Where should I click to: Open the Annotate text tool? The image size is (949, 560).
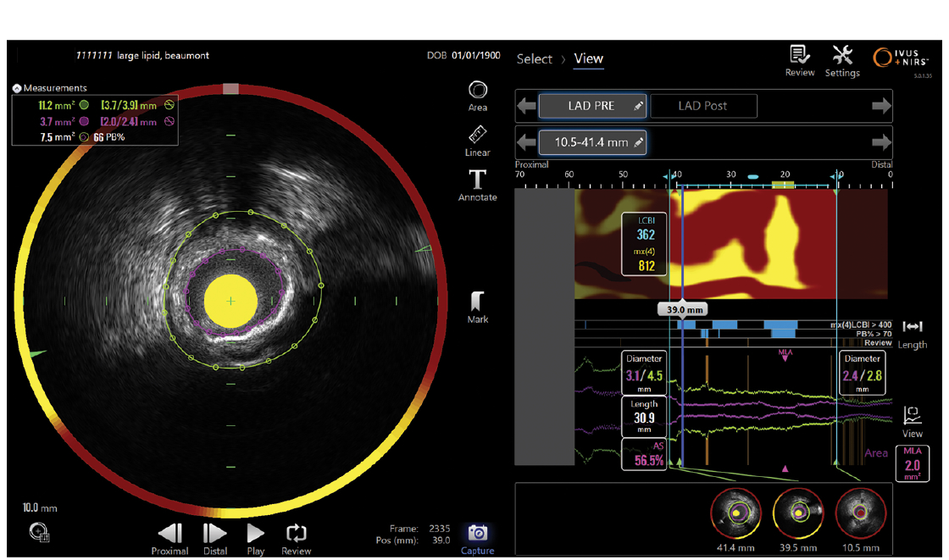click(x=478, y=186)
